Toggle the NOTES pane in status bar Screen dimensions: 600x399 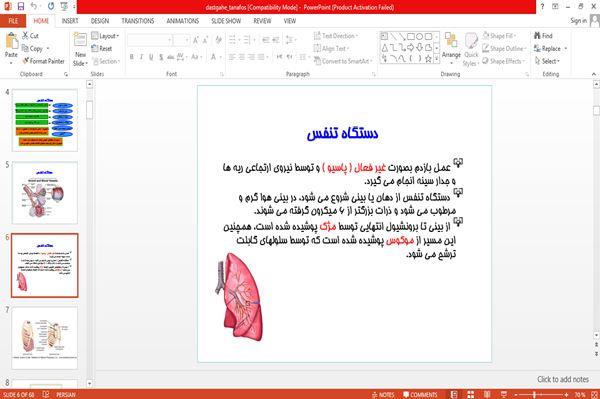[x=383, y=394]
